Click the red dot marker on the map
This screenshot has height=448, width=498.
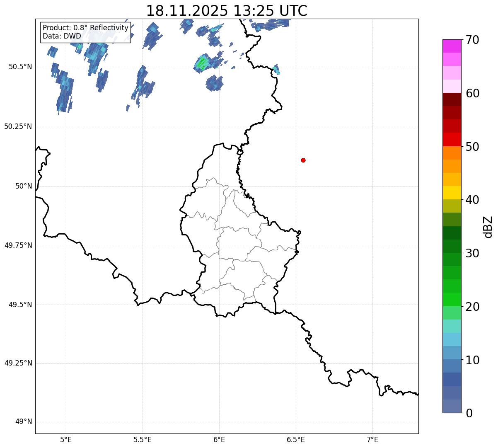click(303, 160)
